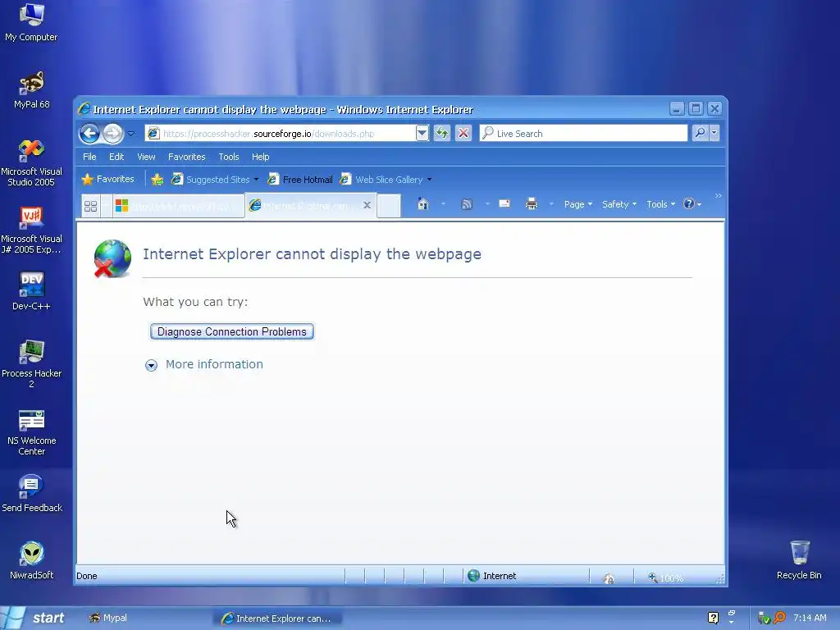
Task: Expand Print options dropdown arrow
Action: [x=551, y=204]
